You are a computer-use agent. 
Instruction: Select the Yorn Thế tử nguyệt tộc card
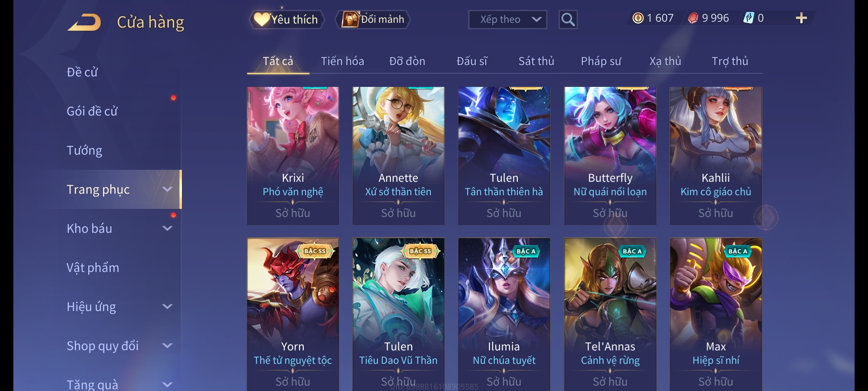(x=293, y=314)
